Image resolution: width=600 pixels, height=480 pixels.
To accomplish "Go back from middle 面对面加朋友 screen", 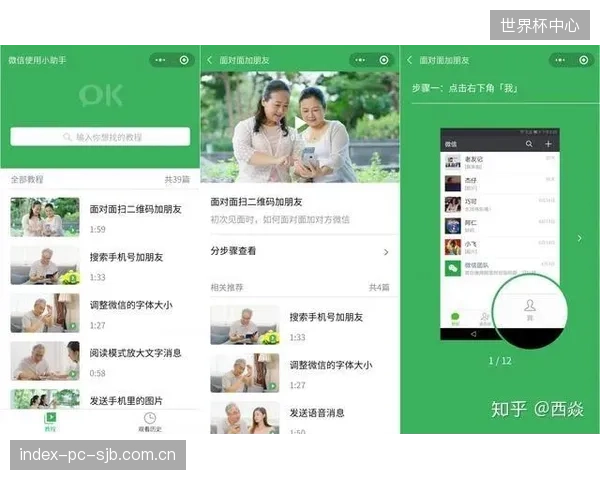I will point(209,60).
